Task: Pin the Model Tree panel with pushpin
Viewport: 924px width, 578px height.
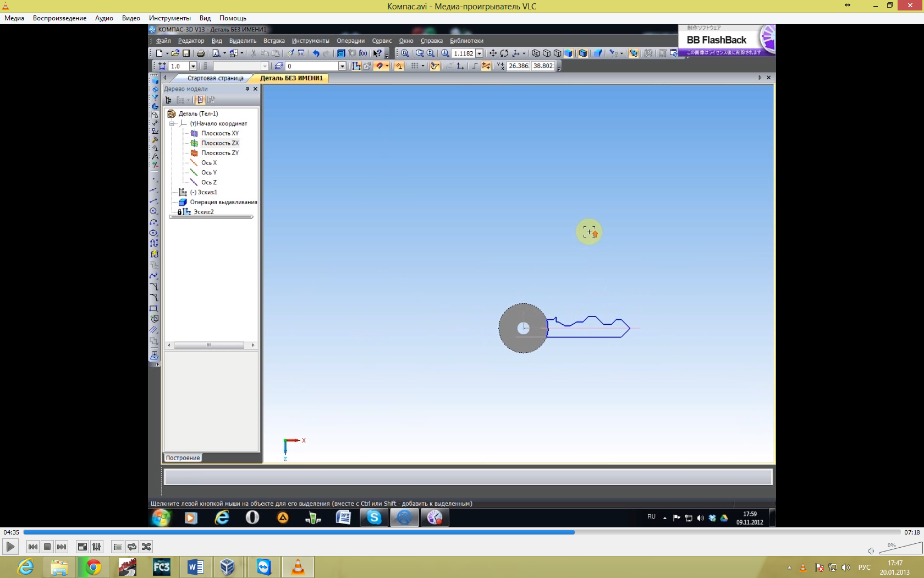Action: [247, 89]
